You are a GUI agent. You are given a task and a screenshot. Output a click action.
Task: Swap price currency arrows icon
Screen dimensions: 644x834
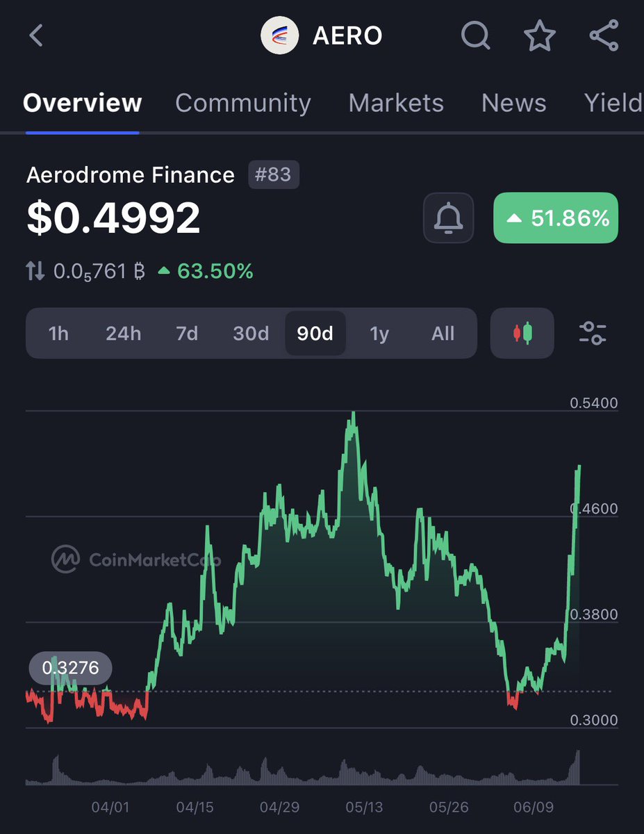pos(35,271)
